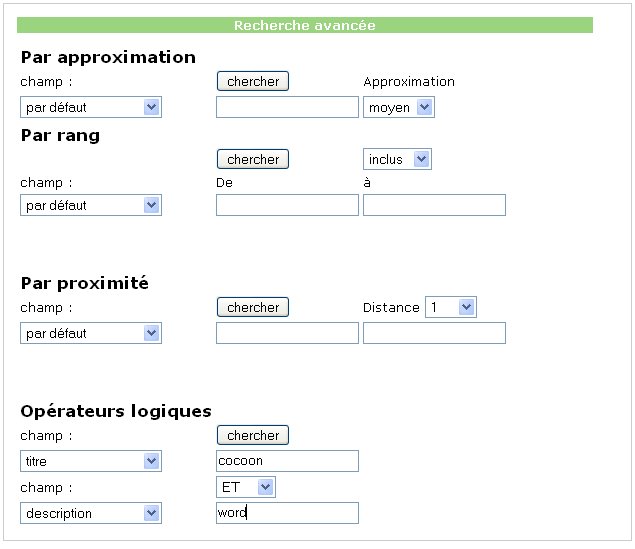This screenshot has height=549, width=635.
Task: Click chercher button under Par rang
Action: pyautogui.click(x=253, y=159)
